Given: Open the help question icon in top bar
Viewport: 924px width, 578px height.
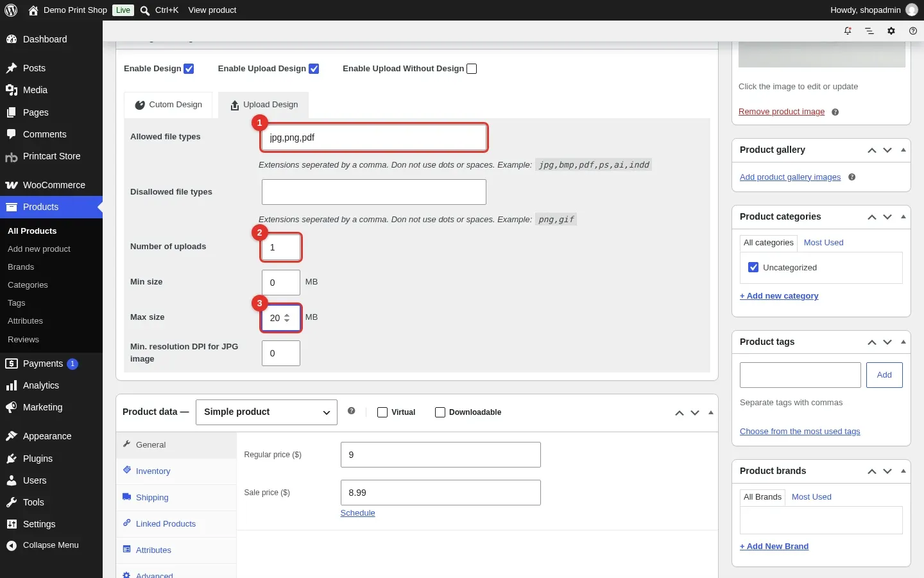Looking at the screenshot, I should pos(913,31).
